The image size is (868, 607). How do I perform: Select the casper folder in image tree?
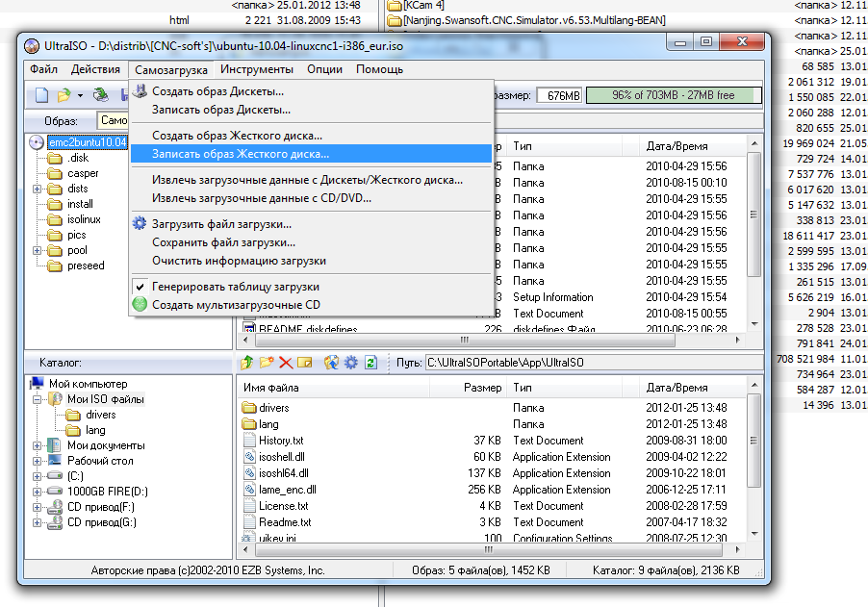83,173
